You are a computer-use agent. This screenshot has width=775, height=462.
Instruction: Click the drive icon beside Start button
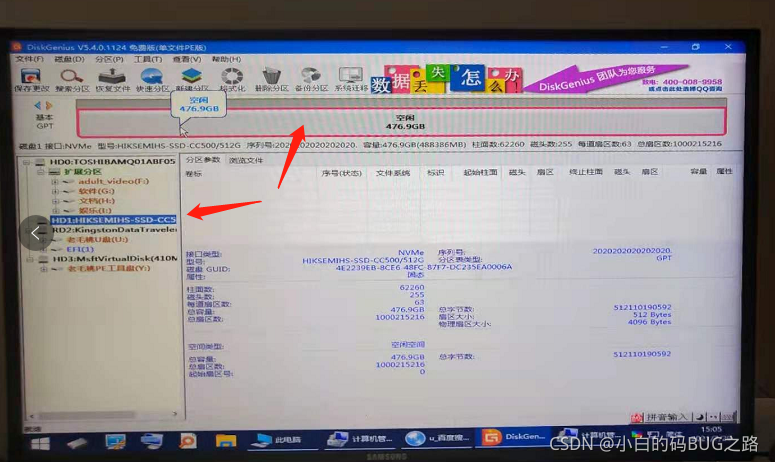(77, 443)
